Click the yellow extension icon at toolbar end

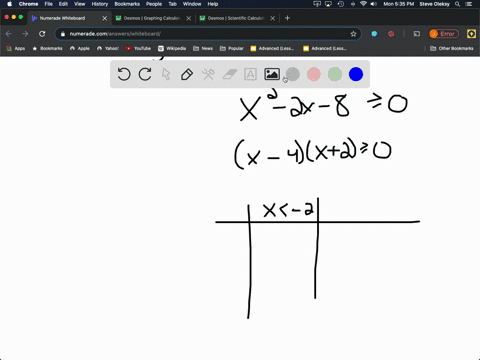tap(471, 34)
